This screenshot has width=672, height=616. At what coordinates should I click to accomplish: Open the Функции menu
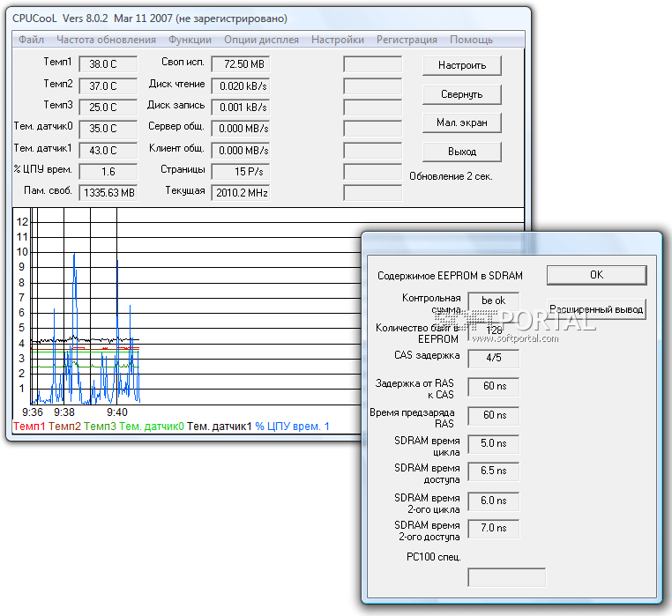tap(190, 40)
